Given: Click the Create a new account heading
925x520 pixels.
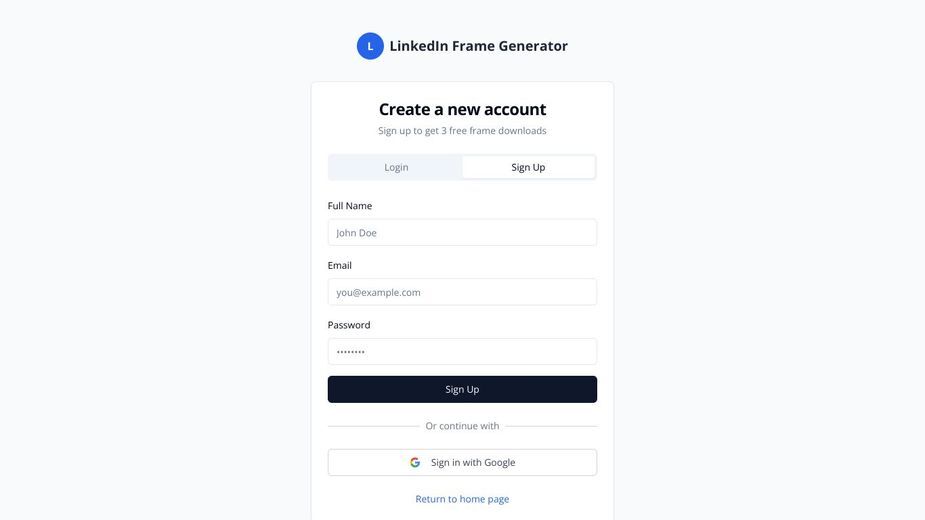Looking at the screenshot, I should pos(462,109).
